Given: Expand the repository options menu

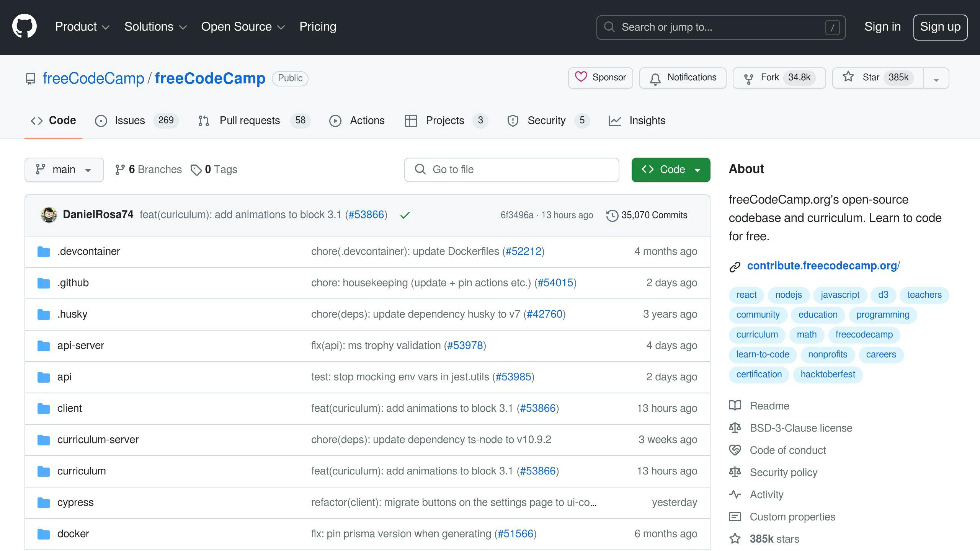Looking at the screenshot, I should (x=937, y=77).
